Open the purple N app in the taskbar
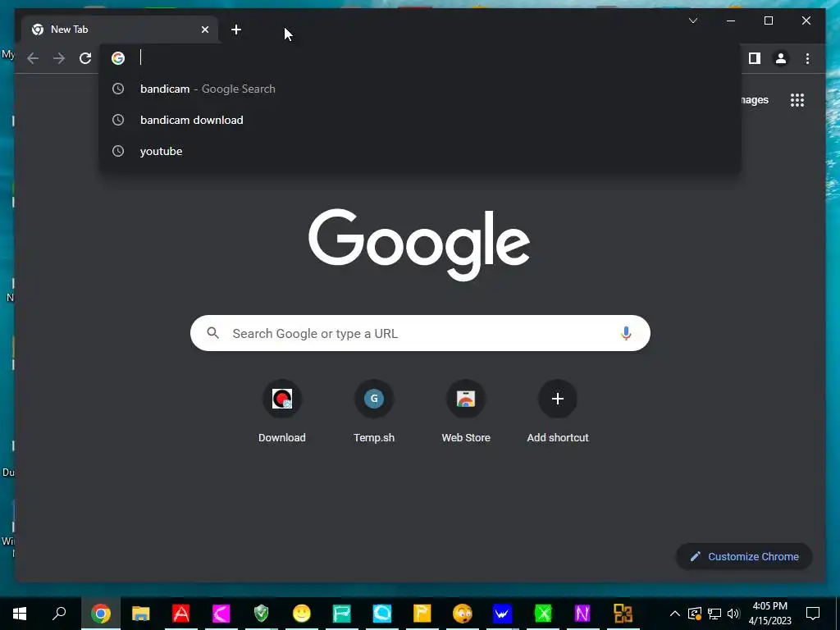This screenshot has width=840, height=630. click(x=583, y=614)
